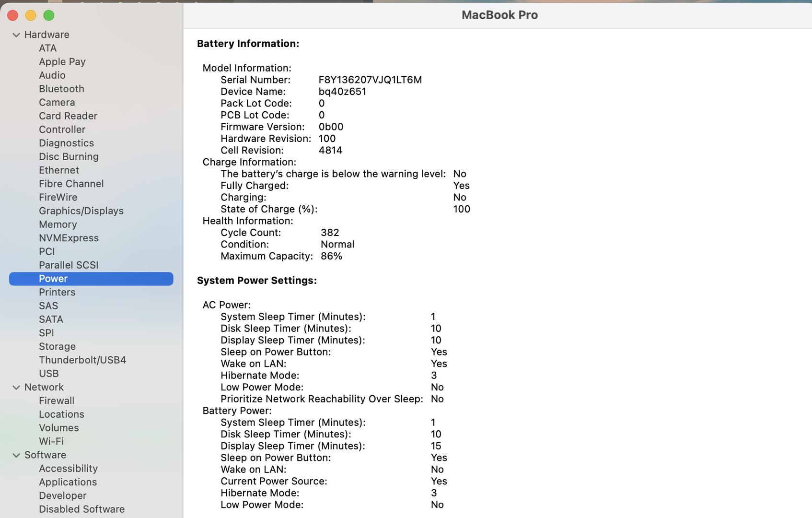Select Memory in the sidebar
This screenshot has height=518, width=812.
(58, 224)
